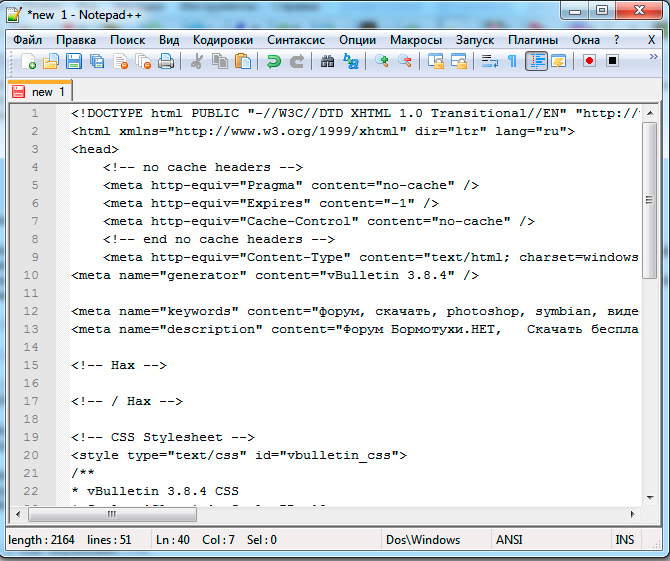
Task: Click the Zoom In magnifier icon
Action: [382, 62]
